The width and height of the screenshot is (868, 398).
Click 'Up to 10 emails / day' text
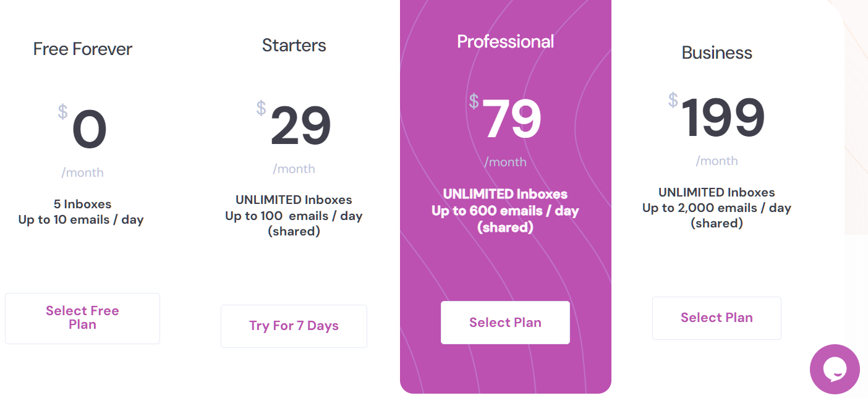pos(81,220)
